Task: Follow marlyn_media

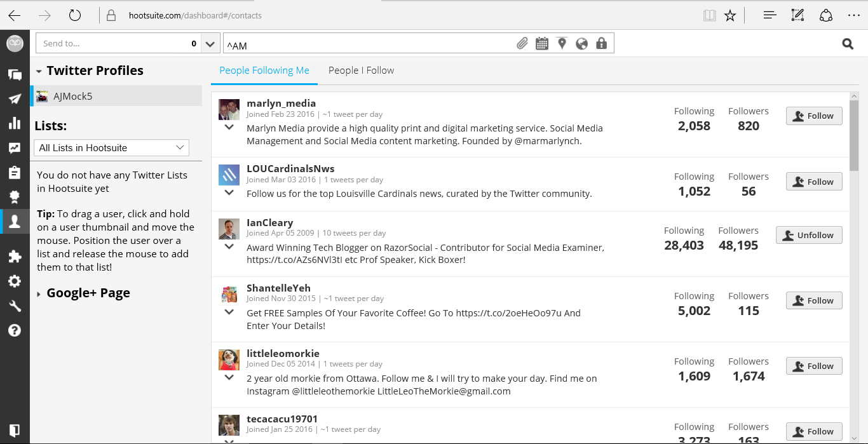Action: click(814, 116)
